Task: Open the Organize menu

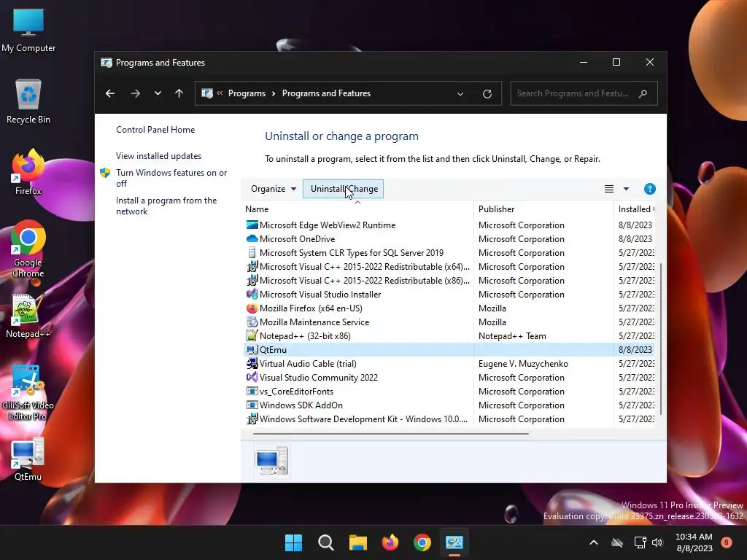Action: 274,189
